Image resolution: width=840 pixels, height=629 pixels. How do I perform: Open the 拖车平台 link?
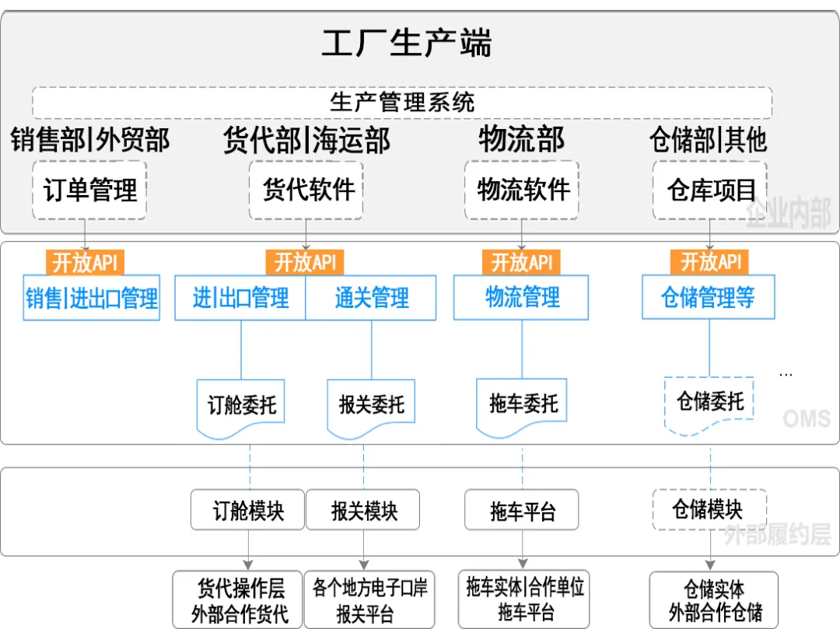(521, 509)
